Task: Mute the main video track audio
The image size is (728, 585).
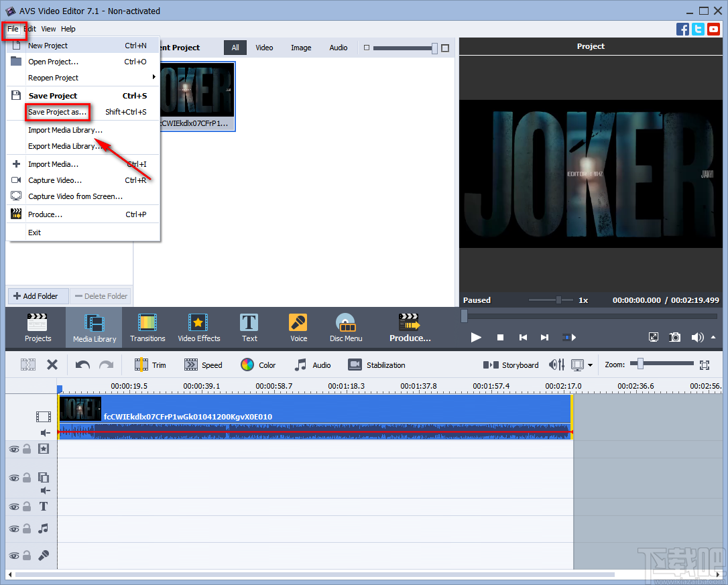Action: pyautogui.click(x=45, y=433)
